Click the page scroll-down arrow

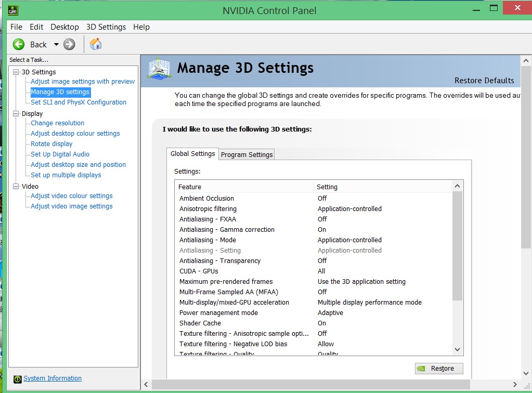526,373
